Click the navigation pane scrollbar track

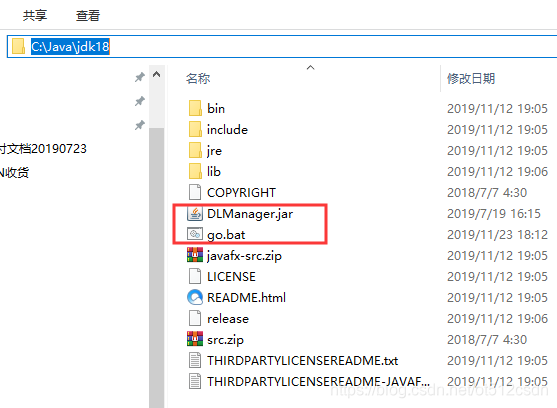click(x=156, y=268)
